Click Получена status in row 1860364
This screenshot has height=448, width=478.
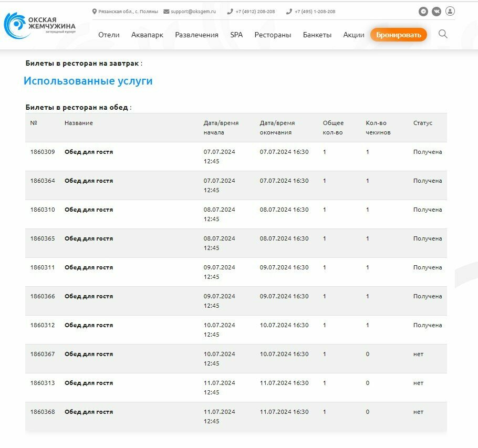428,181
